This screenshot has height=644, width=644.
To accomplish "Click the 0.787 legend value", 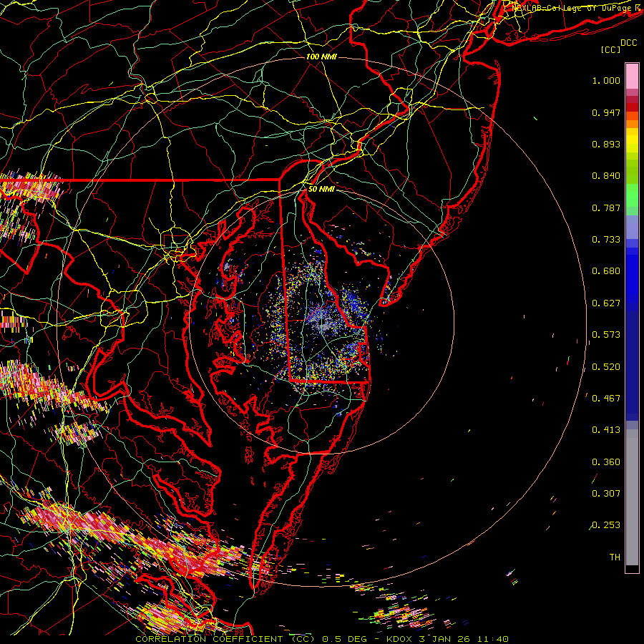I will click(606, 208).
